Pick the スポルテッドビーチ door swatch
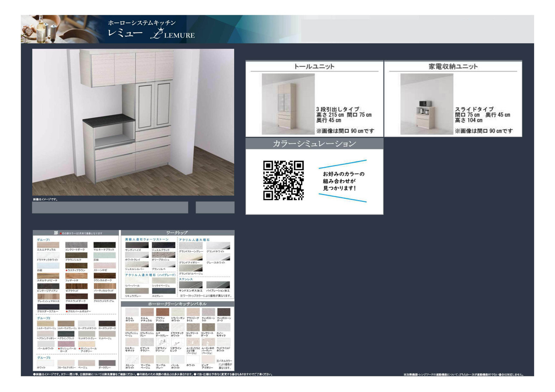The image size is (555, 392). (x=48, y=275)
